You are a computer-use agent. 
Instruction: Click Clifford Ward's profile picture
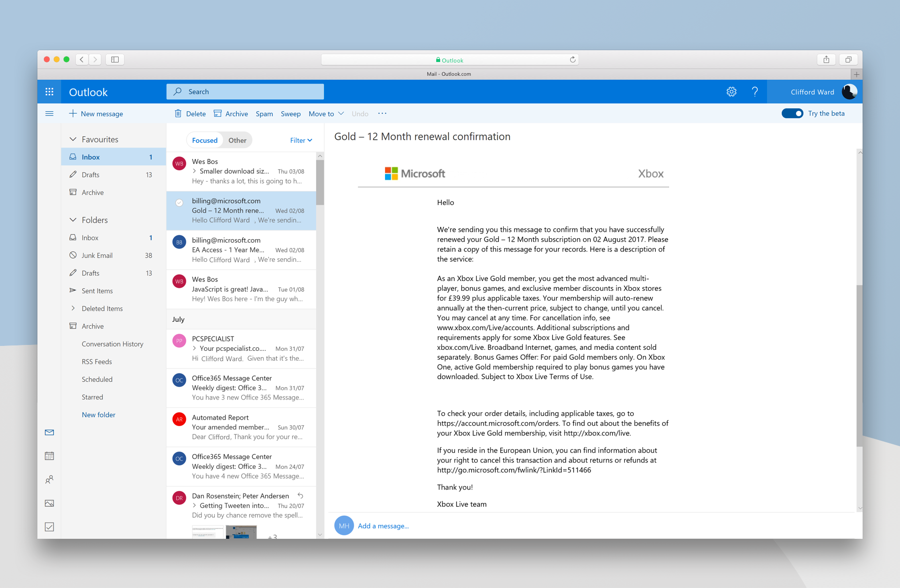[x=850, y=92]
